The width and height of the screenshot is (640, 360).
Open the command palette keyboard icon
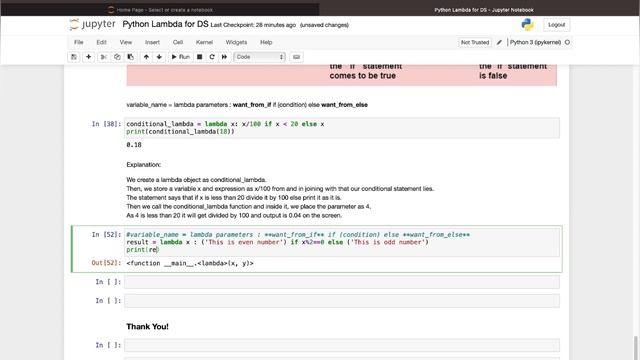click(x=296, y=57)
